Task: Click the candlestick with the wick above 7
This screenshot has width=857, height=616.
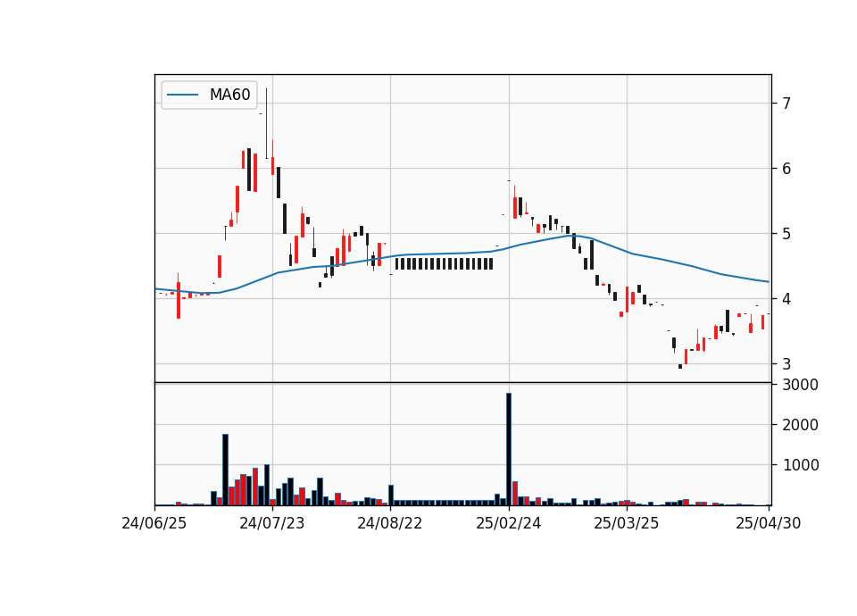Action: pos(267,123)
